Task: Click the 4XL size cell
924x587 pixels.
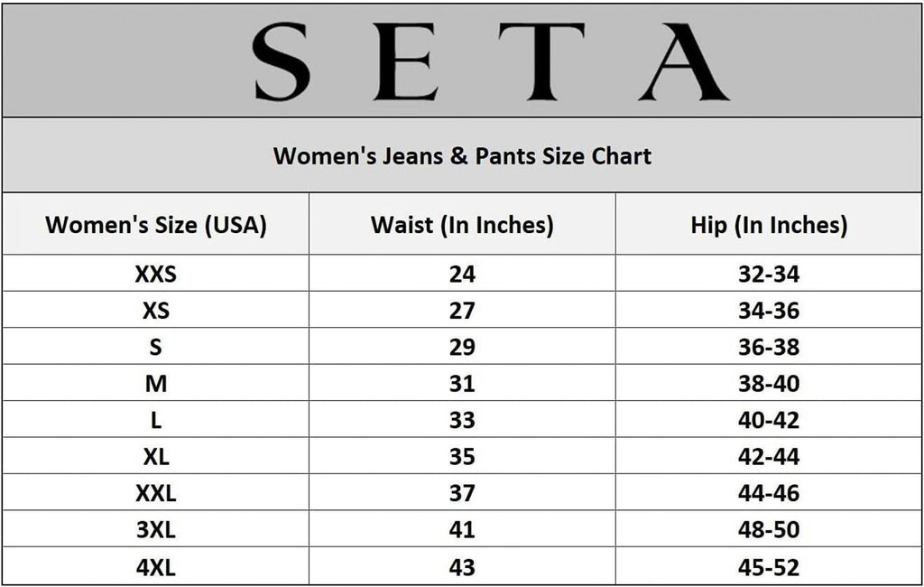Action: 156,567
